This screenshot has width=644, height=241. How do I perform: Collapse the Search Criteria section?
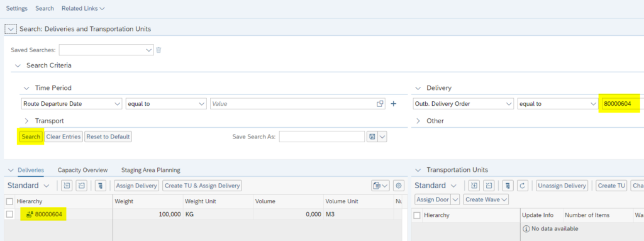(x=18, y=65)
